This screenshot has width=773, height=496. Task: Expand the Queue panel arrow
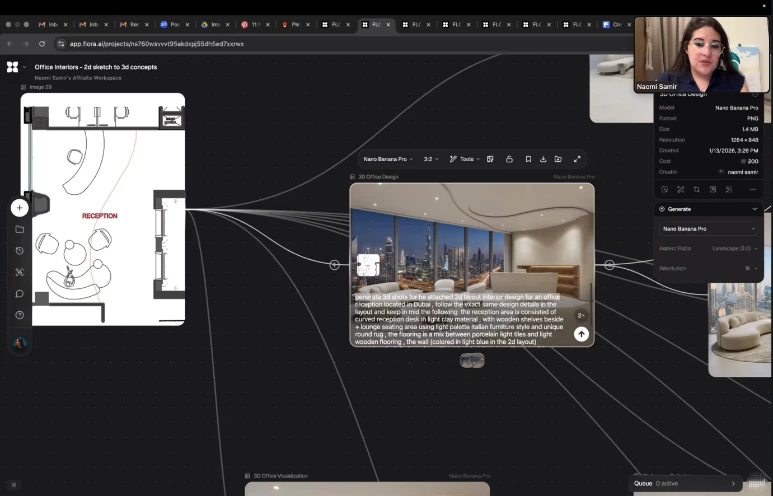tap(733, 483)
